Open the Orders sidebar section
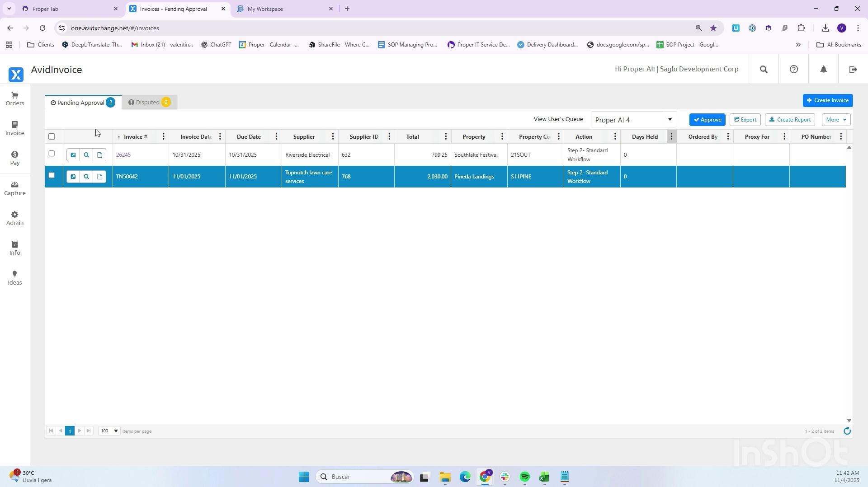The width and height of the screenshot is (868, 487). coord(15,98)
